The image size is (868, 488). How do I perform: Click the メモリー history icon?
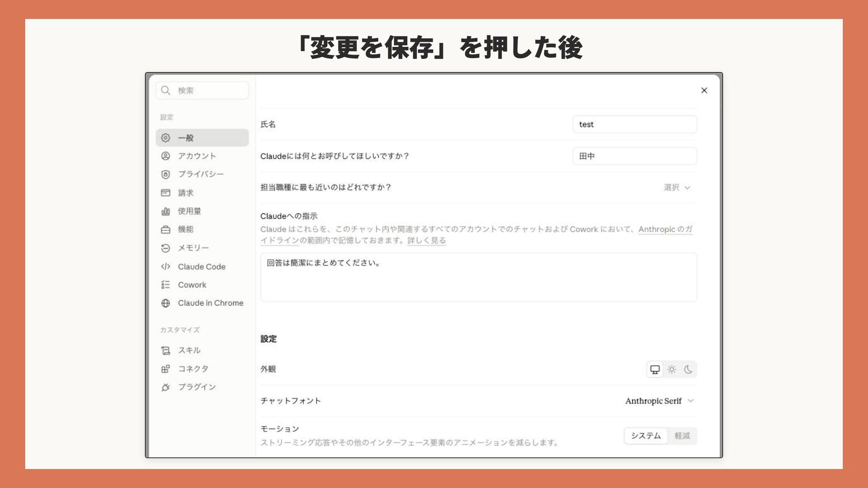tap(165, 248)
